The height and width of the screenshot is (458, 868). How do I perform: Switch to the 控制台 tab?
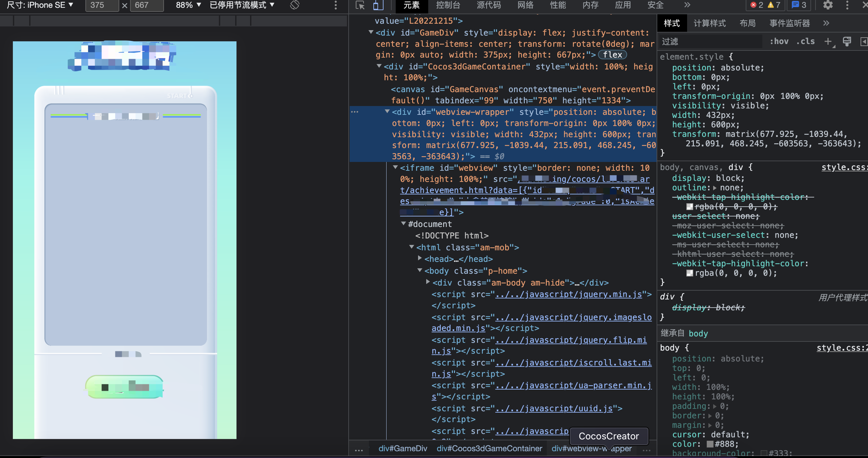click(x=448, y=5)
